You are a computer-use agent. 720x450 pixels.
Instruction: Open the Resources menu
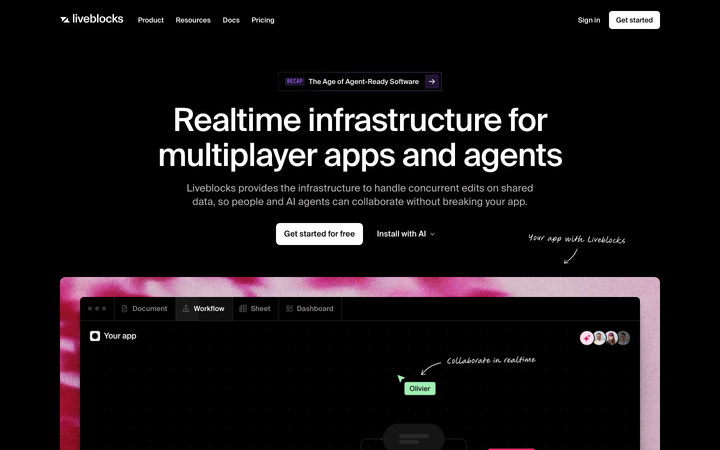click(x=193, y=20)
